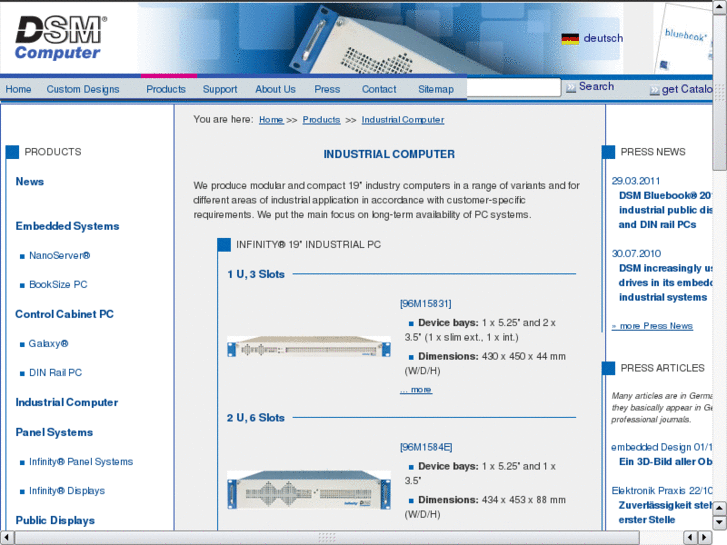Viewport: 727px width, 545px height.
Task: Switch language to deutsch
Action: (603, 38)
